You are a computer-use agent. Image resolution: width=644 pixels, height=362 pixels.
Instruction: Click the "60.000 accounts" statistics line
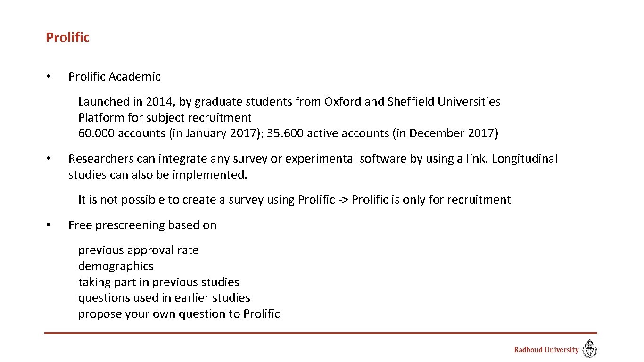coord(288,133)
